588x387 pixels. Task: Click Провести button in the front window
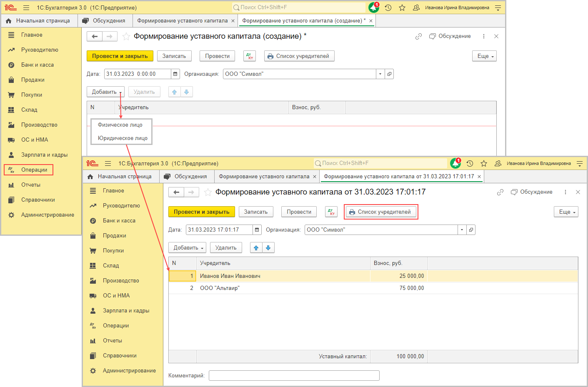299,212
